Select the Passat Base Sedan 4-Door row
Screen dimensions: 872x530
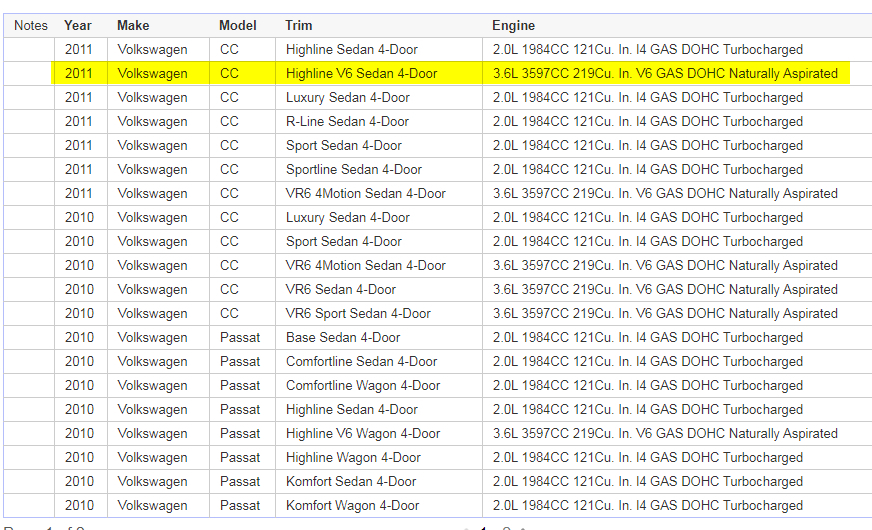click(x=343, y=337)
